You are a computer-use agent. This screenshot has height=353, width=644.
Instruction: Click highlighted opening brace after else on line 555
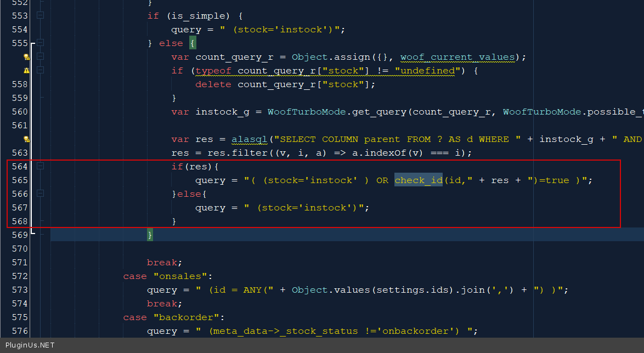(x=192, y=43)
